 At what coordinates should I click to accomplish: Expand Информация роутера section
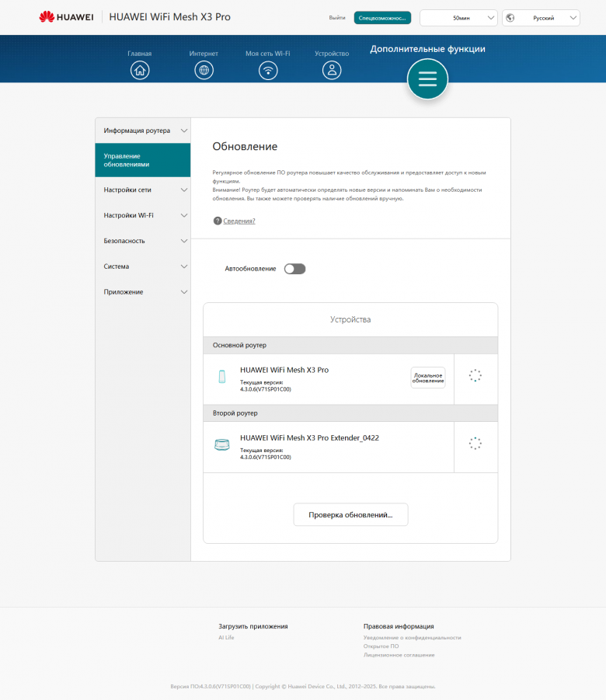143,131
